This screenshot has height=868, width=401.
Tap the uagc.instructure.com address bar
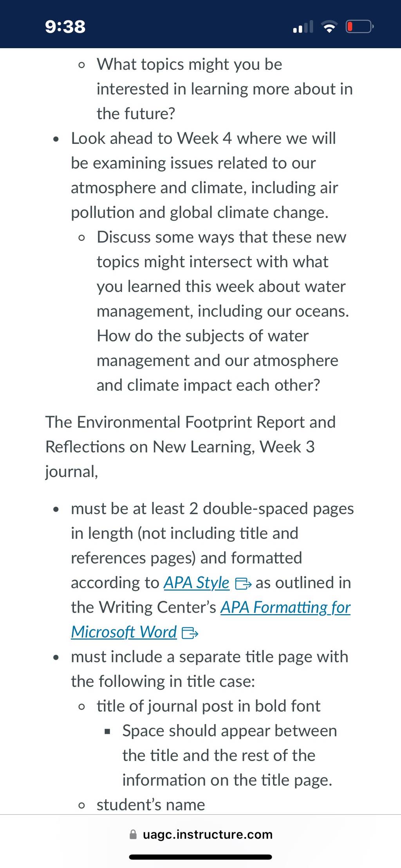click(200, 834)
